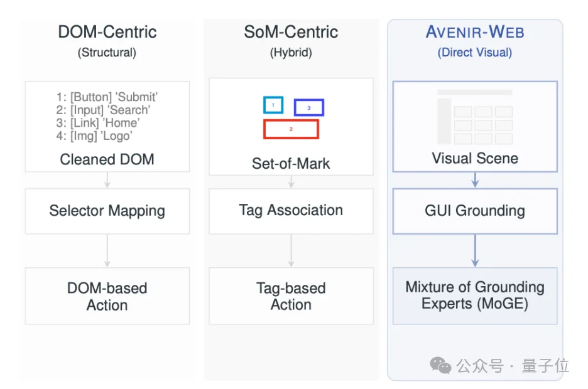Click the blue arrow below Visual Scene

475,179
